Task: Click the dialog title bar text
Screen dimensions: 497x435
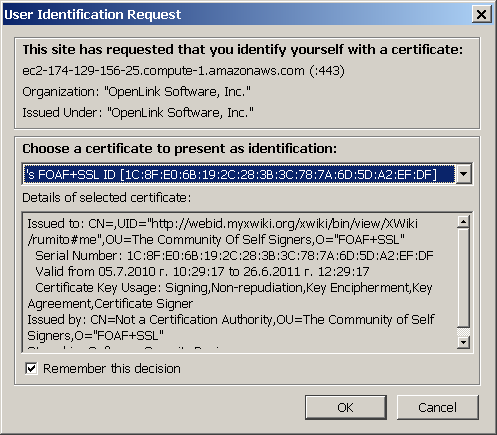Action: pos(93,15)
